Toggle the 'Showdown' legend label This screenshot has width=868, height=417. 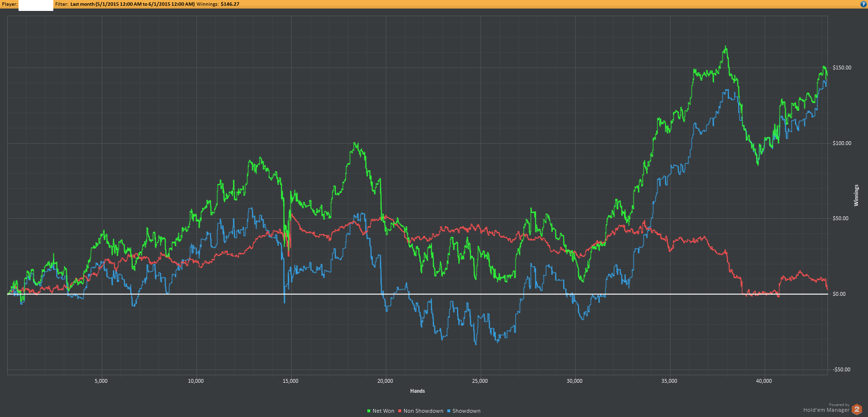[x=466, y=411]
